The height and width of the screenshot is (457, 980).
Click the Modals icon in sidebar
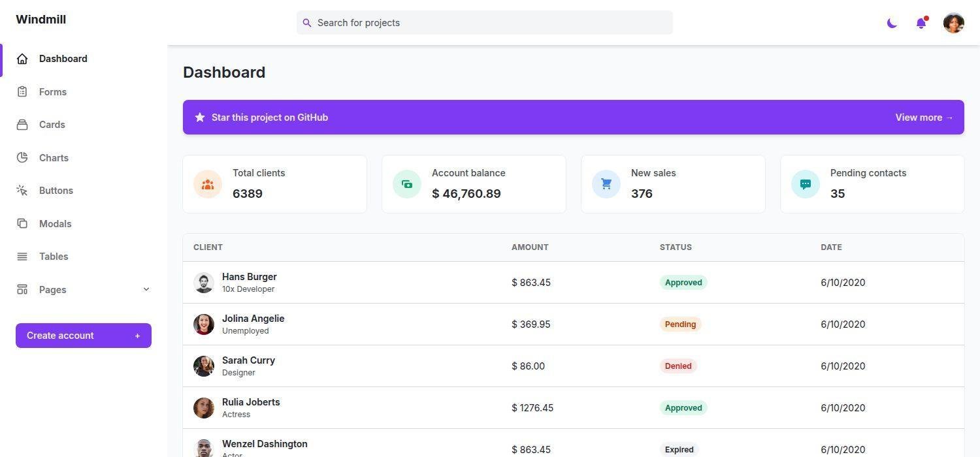(x=22, y=224)
